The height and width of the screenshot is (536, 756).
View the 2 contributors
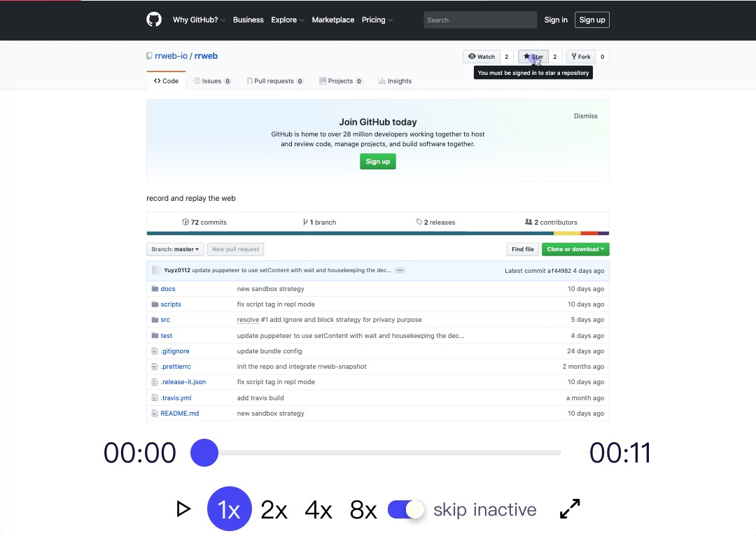click(x=551, y=223)
